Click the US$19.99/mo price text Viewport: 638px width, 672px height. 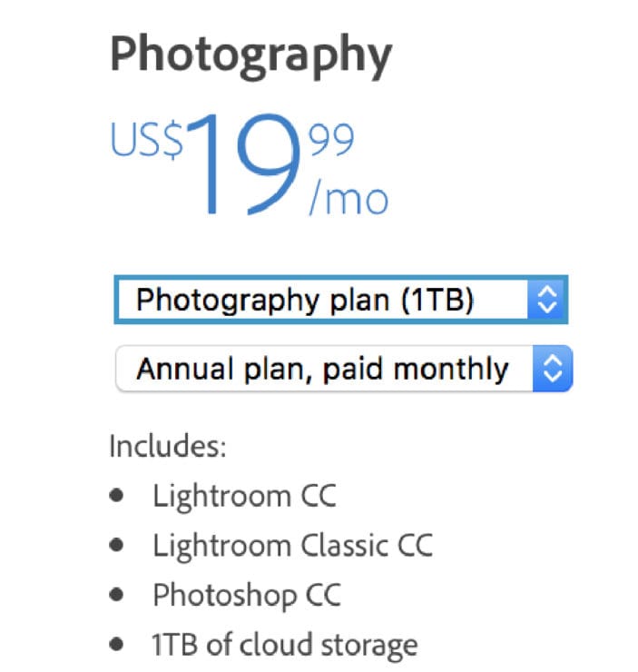point(250,164)
